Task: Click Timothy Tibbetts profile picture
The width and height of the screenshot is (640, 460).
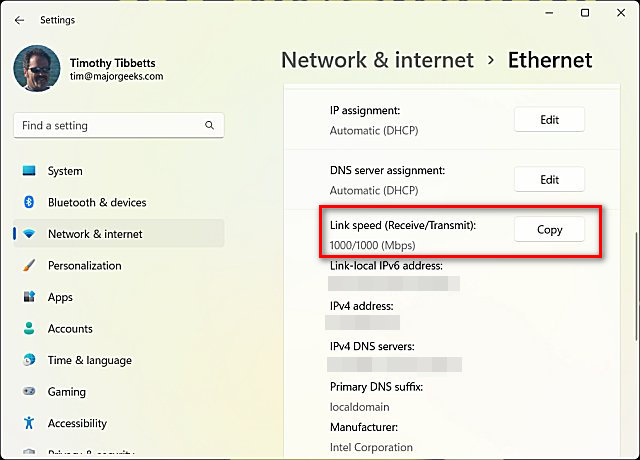Action: point(36,69)
